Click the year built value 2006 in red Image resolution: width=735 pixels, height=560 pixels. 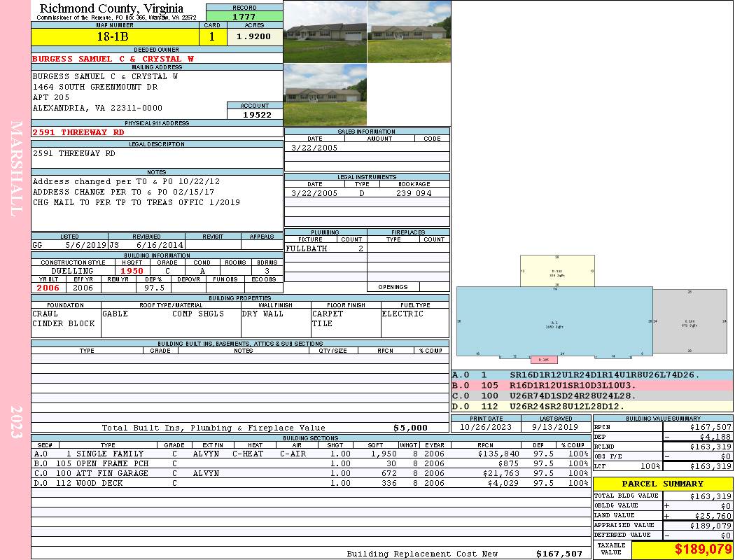pyautogui.click(x=48, y=288)
